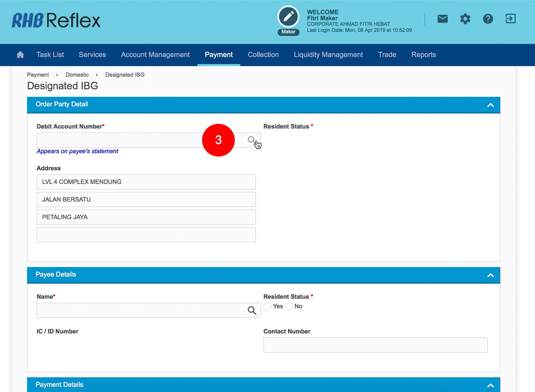Open the Reports menu

coord(423,55)
